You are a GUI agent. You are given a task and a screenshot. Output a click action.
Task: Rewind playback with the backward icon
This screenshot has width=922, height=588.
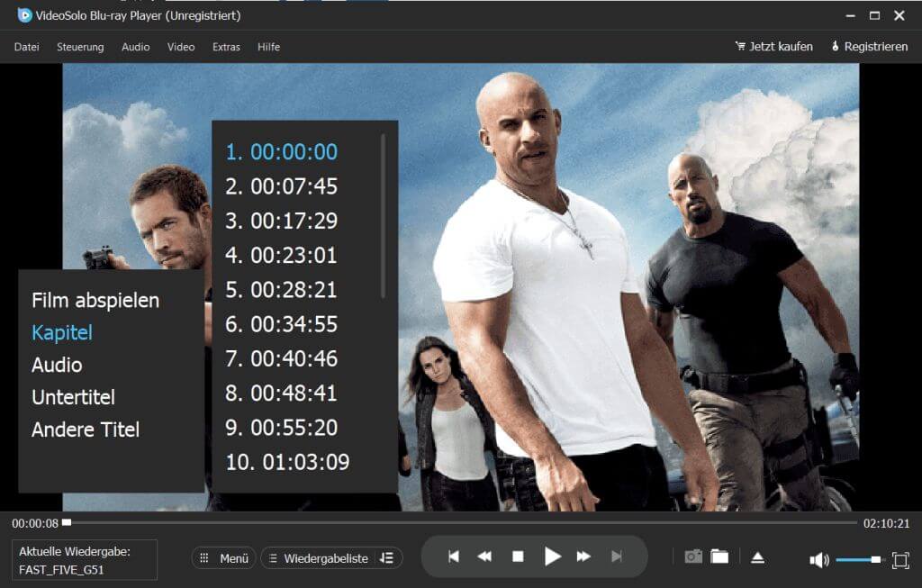pos(486,556)
